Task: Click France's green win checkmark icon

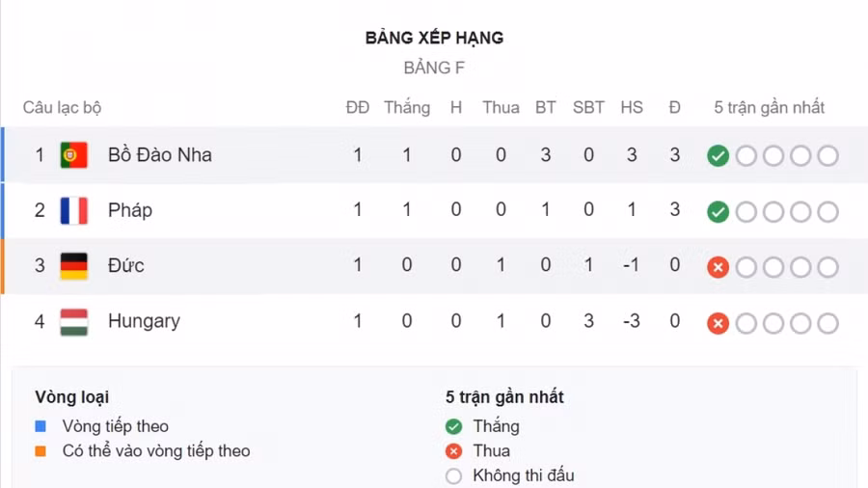Action: [x=718, y=212]
